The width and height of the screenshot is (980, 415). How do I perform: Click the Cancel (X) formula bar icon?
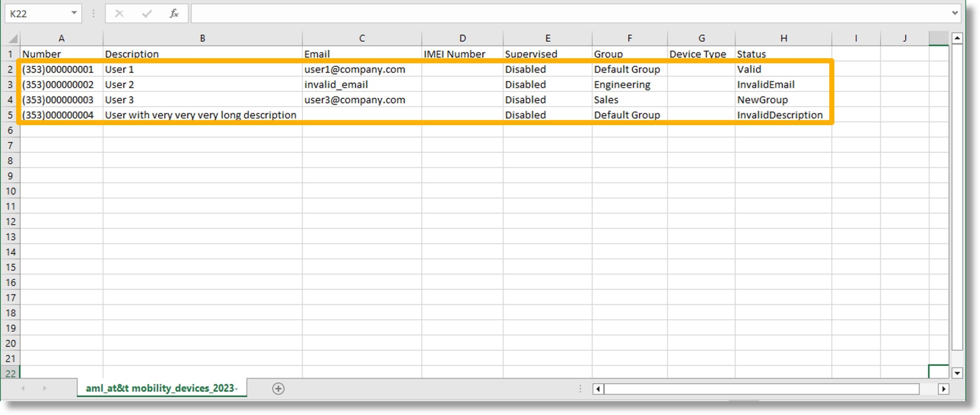(x=119, y=14)
